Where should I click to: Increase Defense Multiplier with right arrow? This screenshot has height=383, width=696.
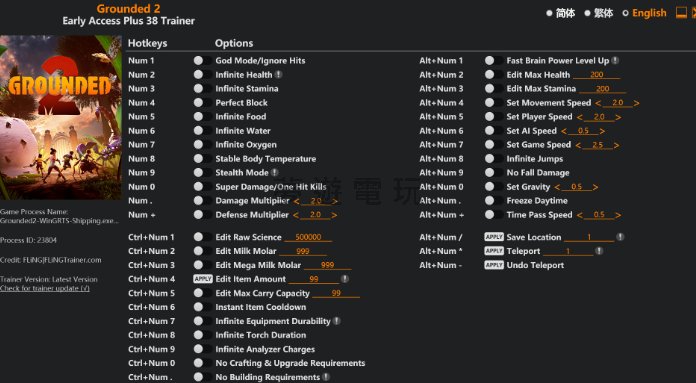[x=334, y=215]
